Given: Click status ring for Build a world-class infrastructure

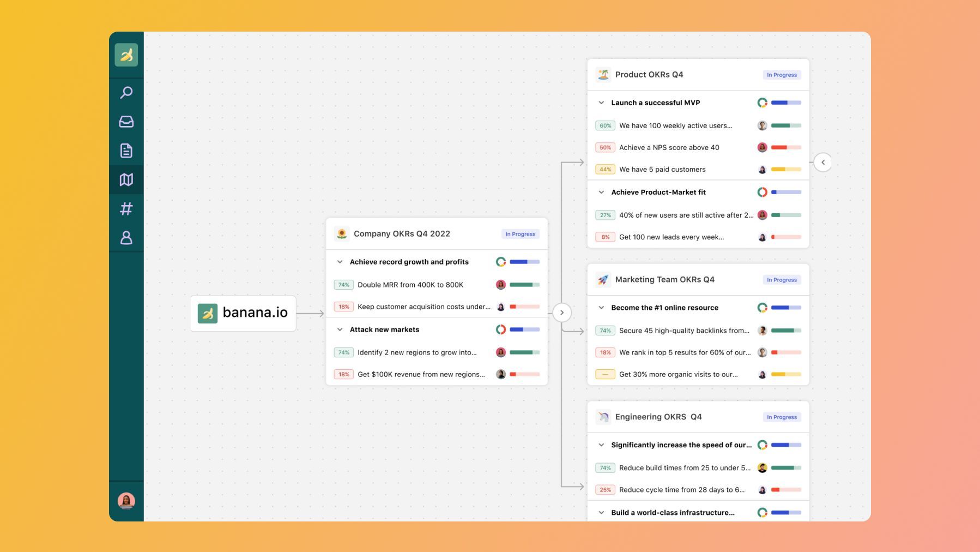Looking at the screenshot, I should (763, 513).
